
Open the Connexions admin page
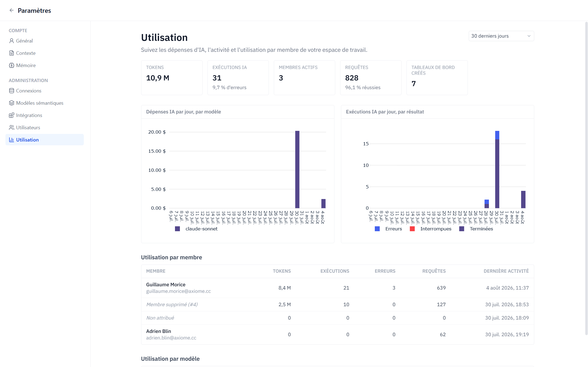point(44,91)
